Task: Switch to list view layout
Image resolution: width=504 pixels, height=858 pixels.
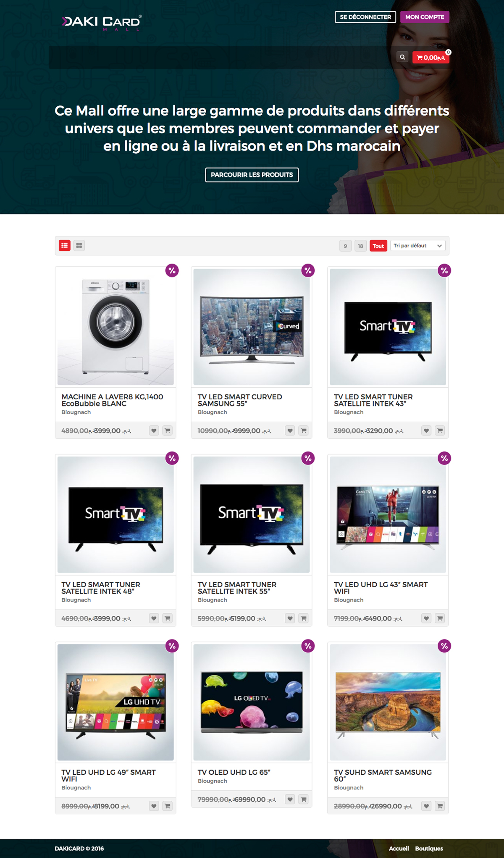Action: [64, 246]
